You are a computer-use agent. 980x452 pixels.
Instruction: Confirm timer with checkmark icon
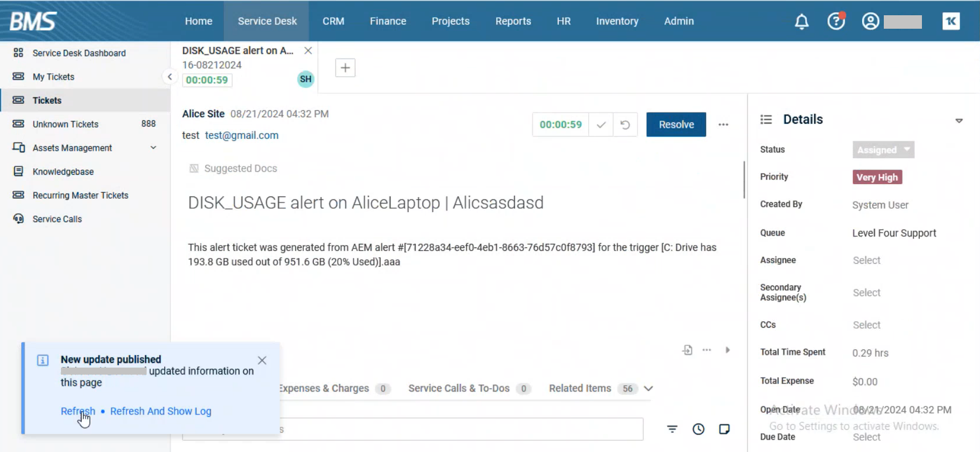[601, 125]
